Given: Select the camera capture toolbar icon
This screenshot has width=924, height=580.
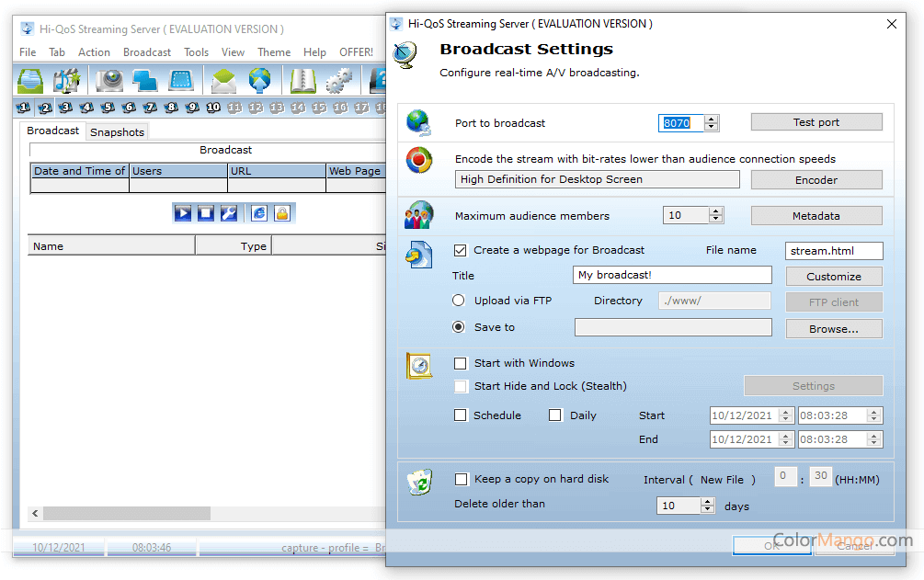Looking at the screenshot, I should [x=109, y=81].
